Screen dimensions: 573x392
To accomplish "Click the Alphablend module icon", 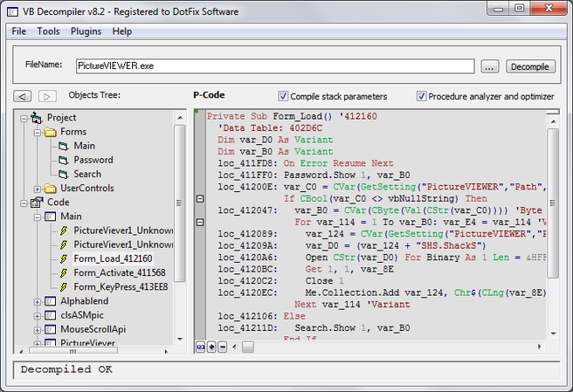I will pos(50,301).
